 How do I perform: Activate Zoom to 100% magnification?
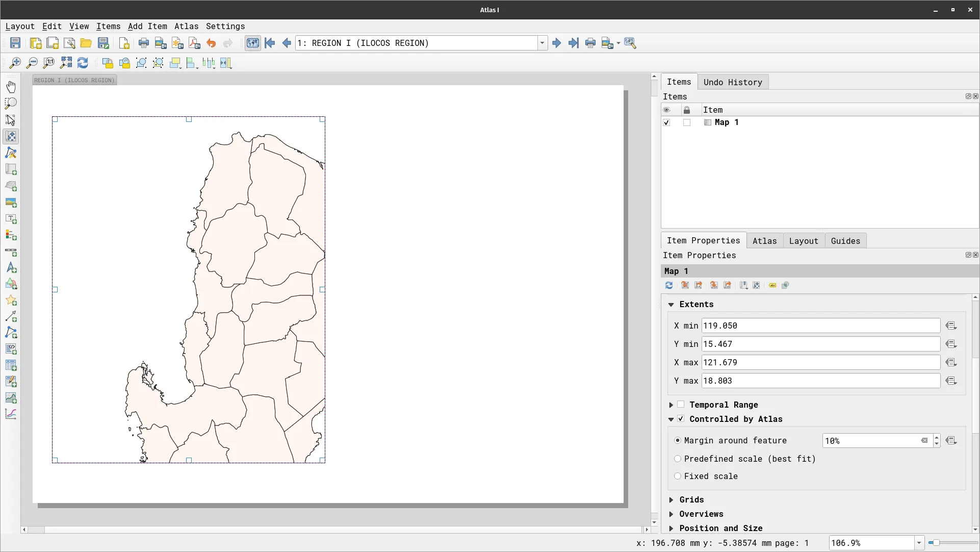tap(49, 63)
